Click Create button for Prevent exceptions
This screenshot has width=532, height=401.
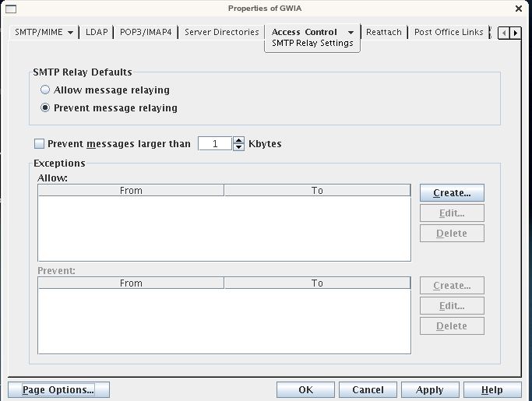point(452,286)
